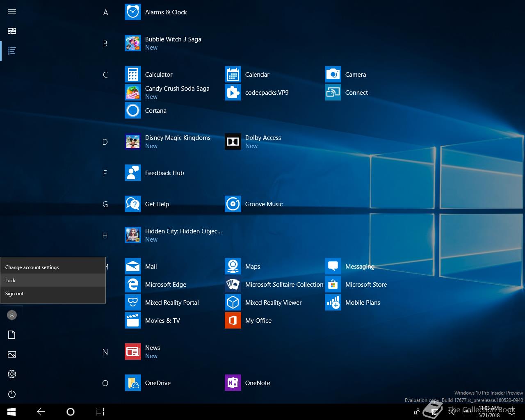Launch the Mixed Reality Portal icon
The width and height of the screenshot is (525, 420).
[x=133, y=303]
